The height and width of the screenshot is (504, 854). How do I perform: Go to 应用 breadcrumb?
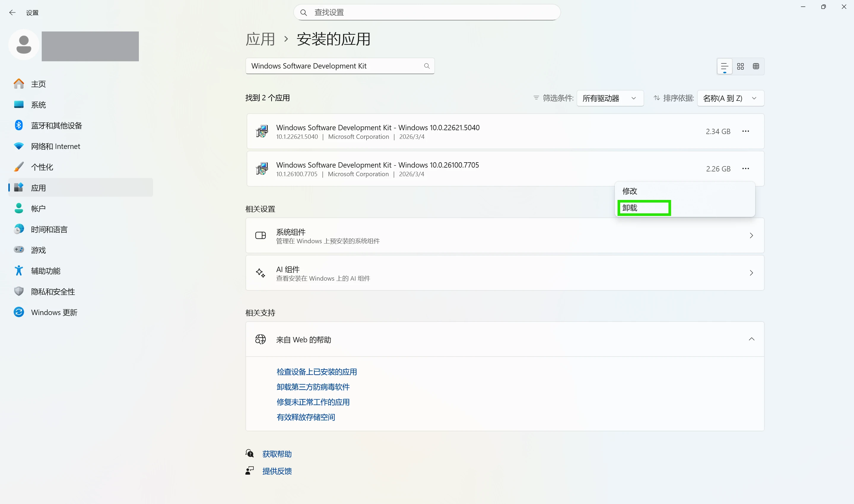click(x=260, y=39)
